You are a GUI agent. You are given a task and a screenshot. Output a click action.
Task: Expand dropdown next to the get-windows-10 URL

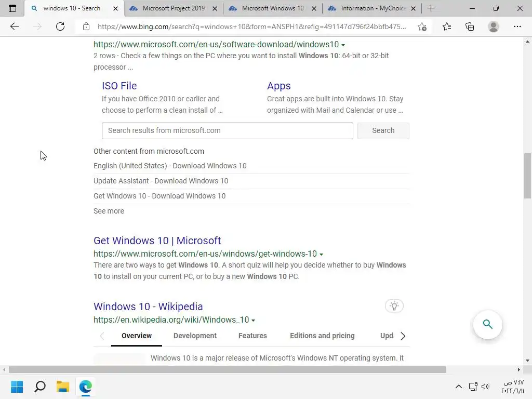321,254
